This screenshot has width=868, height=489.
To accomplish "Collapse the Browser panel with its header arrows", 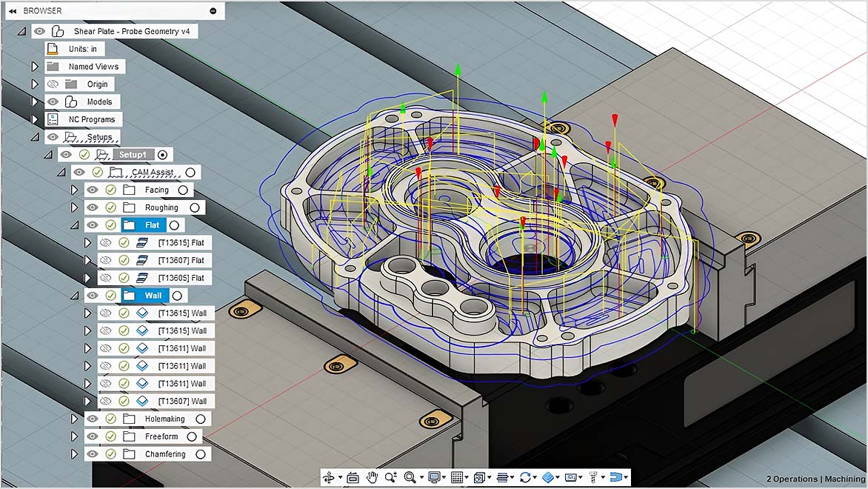I will click(11, 10).
